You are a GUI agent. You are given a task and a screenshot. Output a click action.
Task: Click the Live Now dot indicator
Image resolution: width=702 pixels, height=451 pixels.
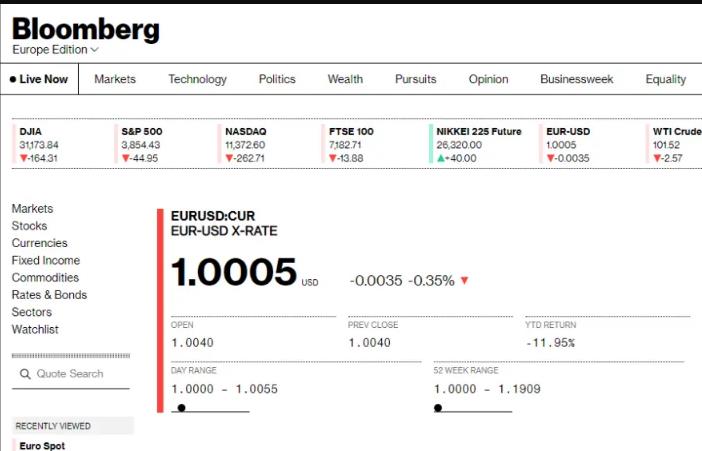(13, 79)
